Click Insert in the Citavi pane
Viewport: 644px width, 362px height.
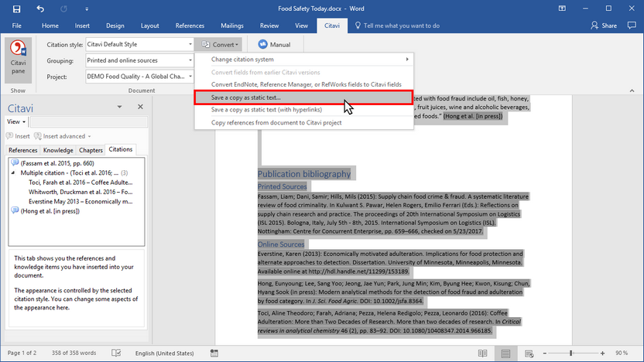18,136
